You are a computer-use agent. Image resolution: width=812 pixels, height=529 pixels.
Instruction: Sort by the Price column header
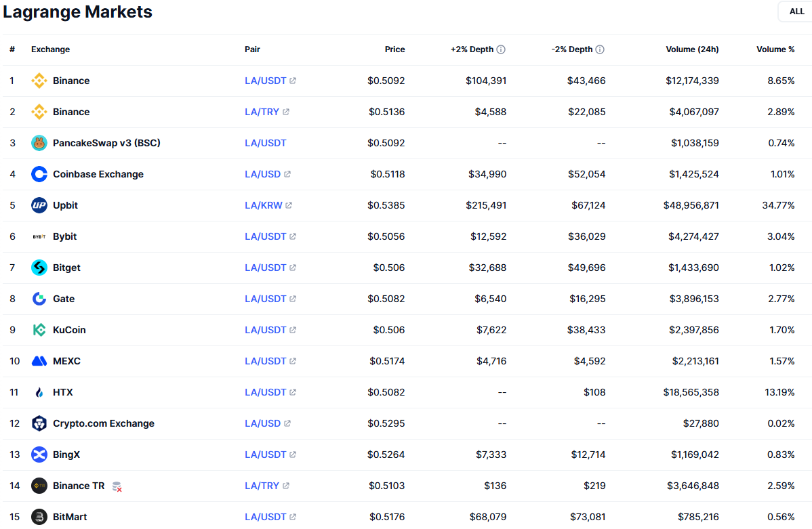(394, 49)
